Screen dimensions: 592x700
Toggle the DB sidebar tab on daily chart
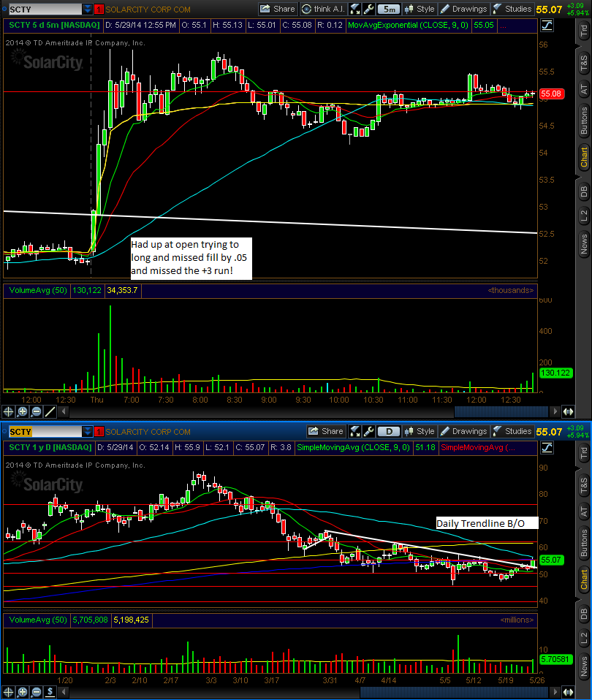click(584, 615)
